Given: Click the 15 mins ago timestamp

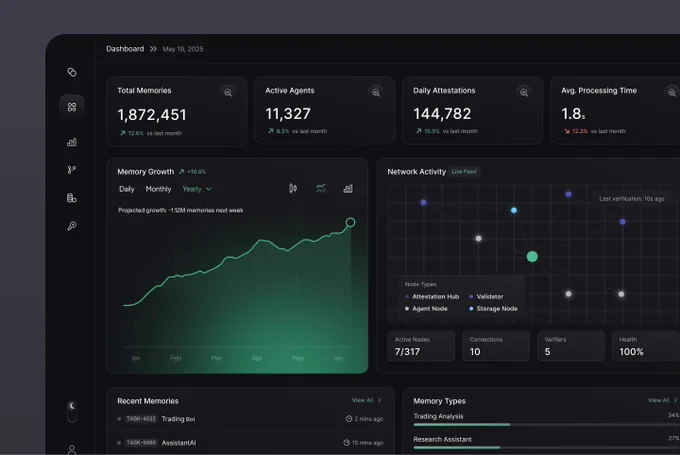Looking at the screenshot, I should coord(363,443).
